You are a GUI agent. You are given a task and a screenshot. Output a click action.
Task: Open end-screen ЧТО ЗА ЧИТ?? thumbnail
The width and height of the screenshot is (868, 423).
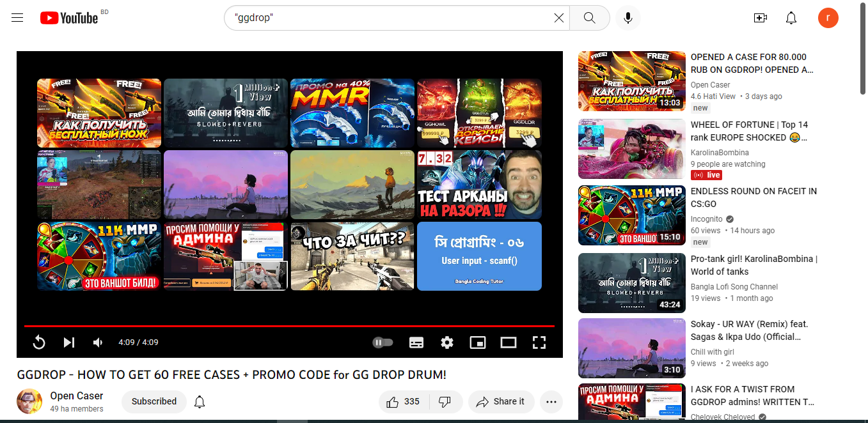tap(352, 256)
